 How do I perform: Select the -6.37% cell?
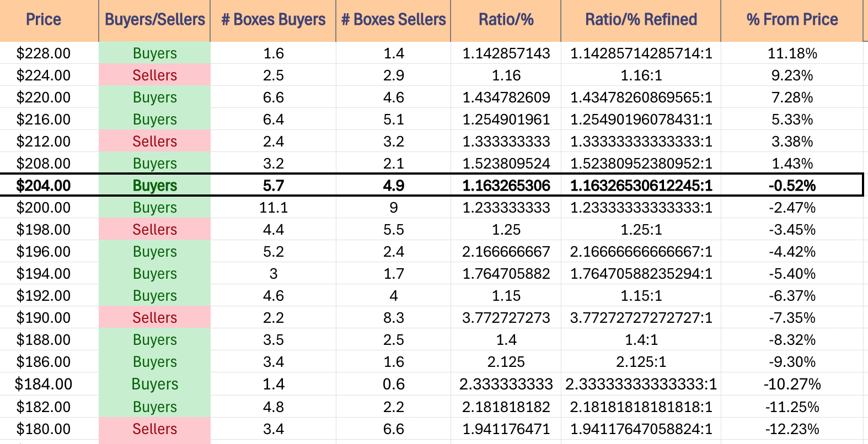pos(792,296)
